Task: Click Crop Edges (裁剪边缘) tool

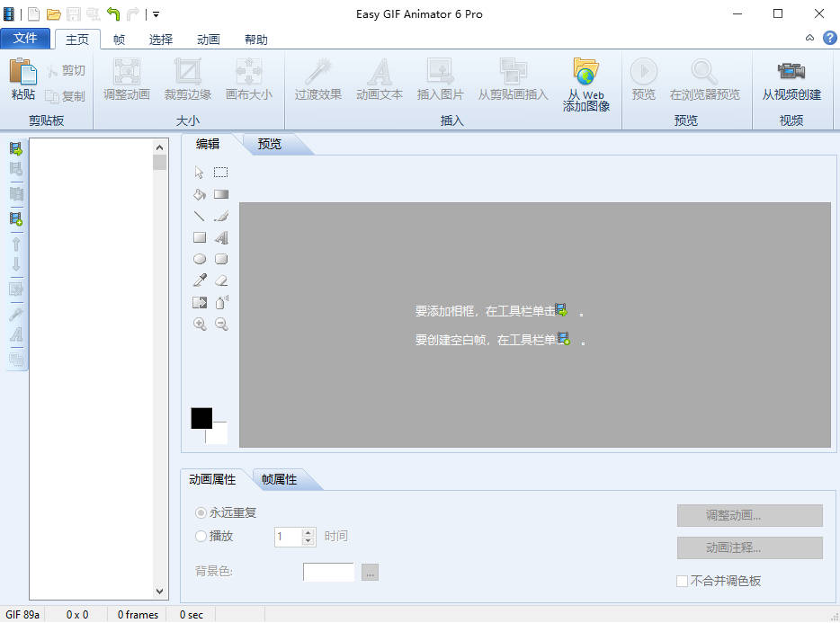Action: coord(188,79)
